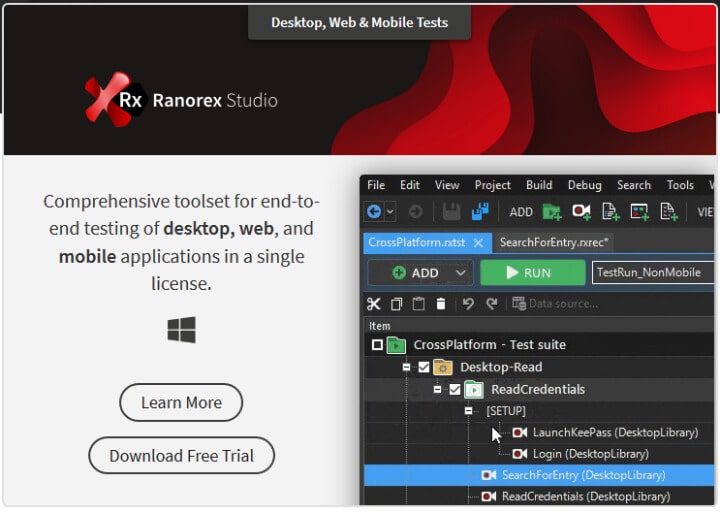Click the add test suite folder icon
Viewport: 720px width, 513px height.
click(x=552, y=212)
